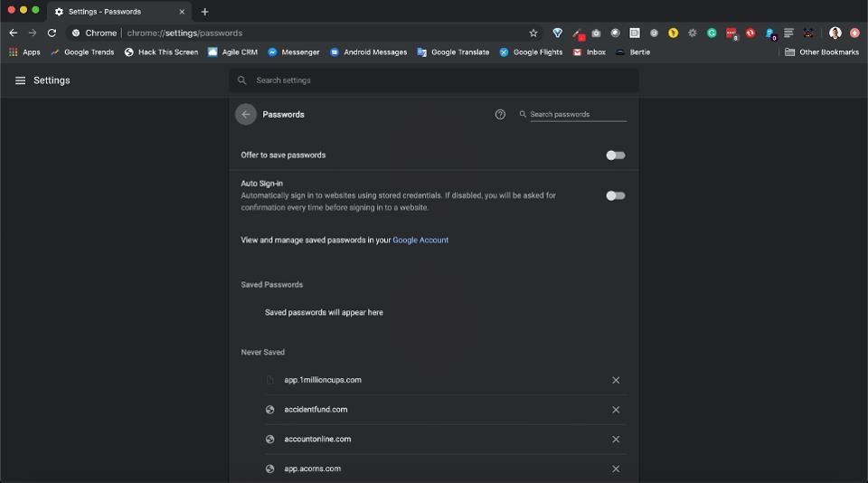
Task: Open a new tab with plus button
Action: [x=205, y=12]
